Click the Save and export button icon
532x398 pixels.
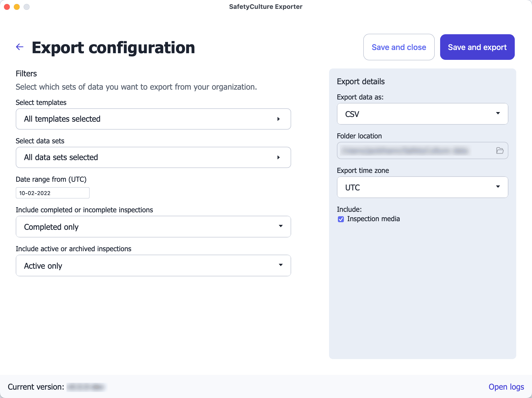(x=477, y=47)
